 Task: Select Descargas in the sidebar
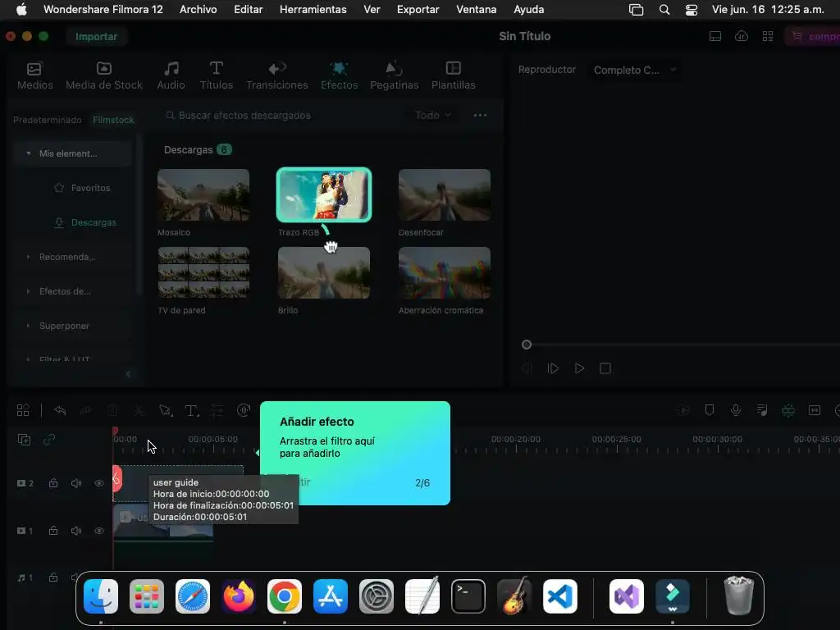click(x=85, y=222)
